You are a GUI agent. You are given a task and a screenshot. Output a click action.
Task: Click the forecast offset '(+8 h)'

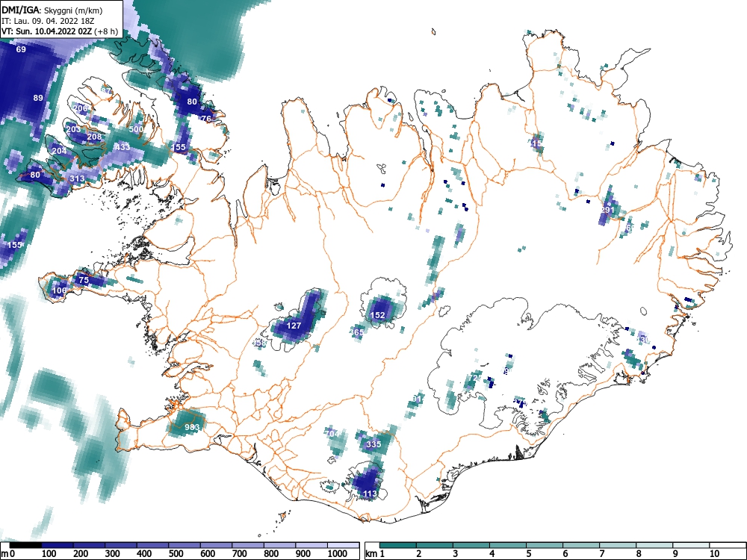coord(106,31)
